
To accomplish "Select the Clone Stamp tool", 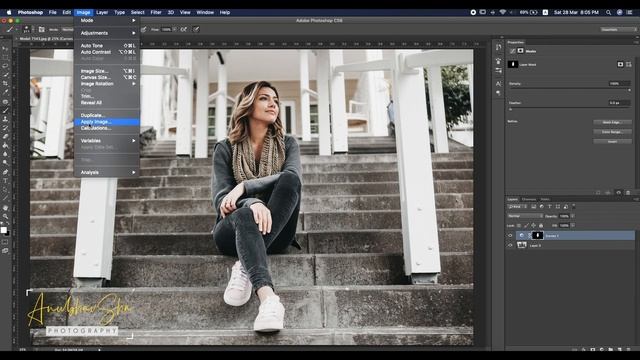I will pyautogui.click(x=5, y=119).
